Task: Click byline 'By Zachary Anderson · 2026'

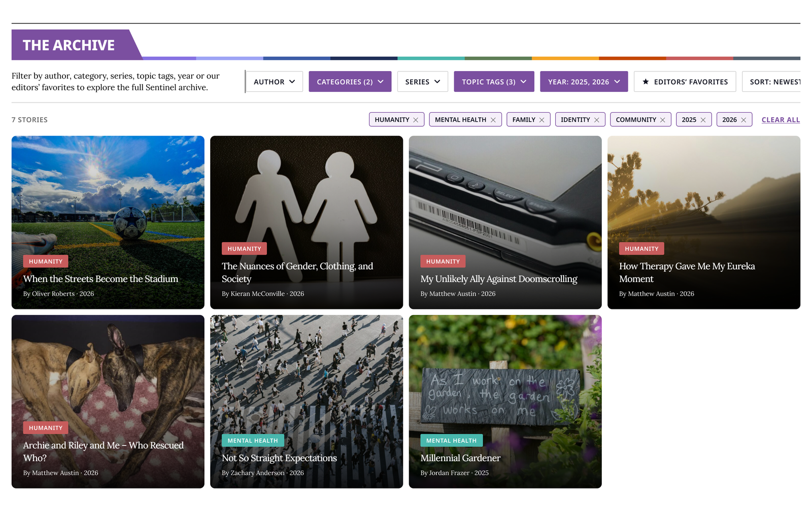Action: pos(263,473)
